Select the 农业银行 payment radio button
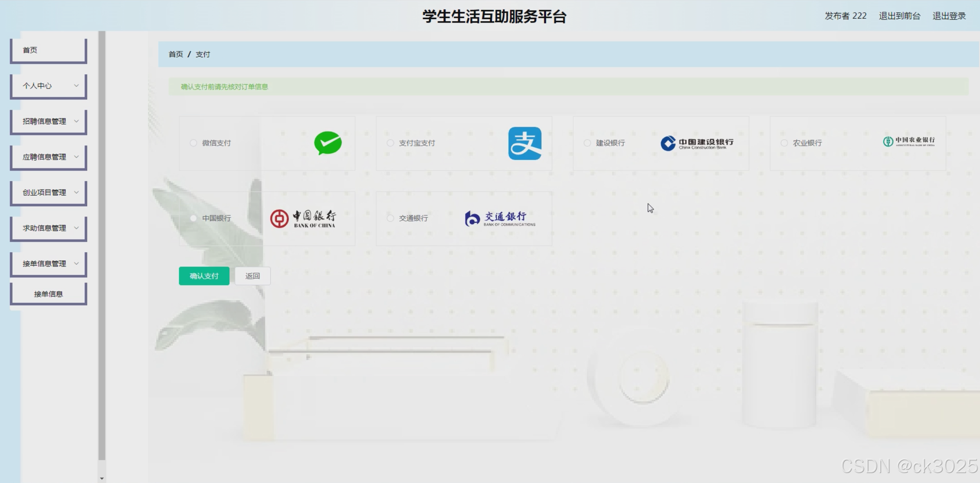This screenshot has width=980, height=483. (x=784, y=143)
